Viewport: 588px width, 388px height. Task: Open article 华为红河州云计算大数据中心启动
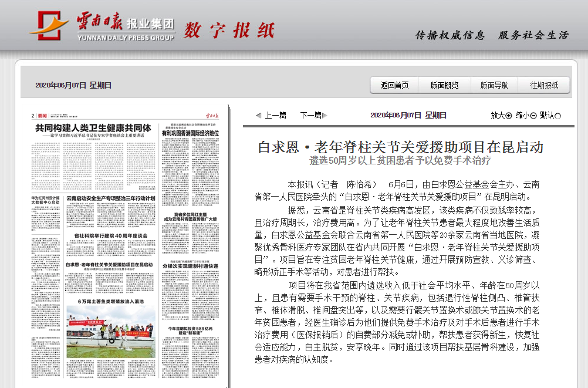pos(45,200)
